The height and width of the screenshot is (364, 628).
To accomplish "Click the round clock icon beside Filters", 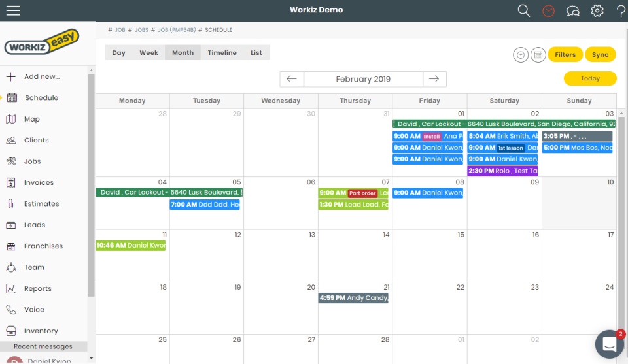I will [x=521, y=55].
